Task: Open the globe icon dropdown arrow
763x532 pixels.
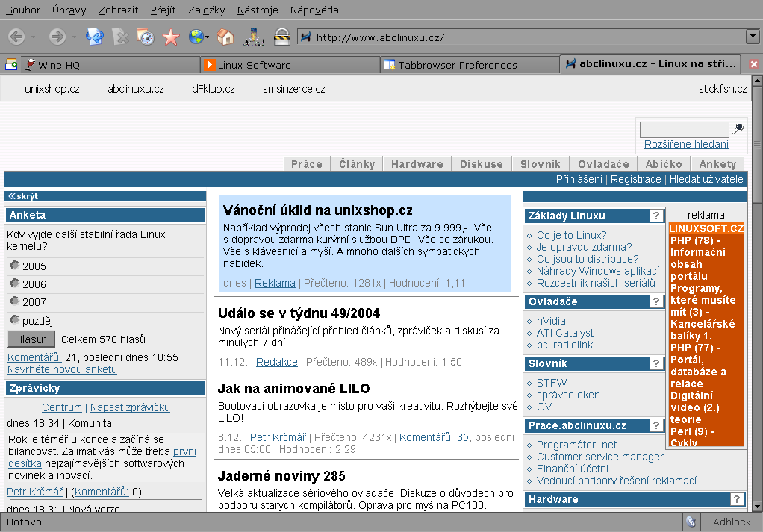Action: 207,37
